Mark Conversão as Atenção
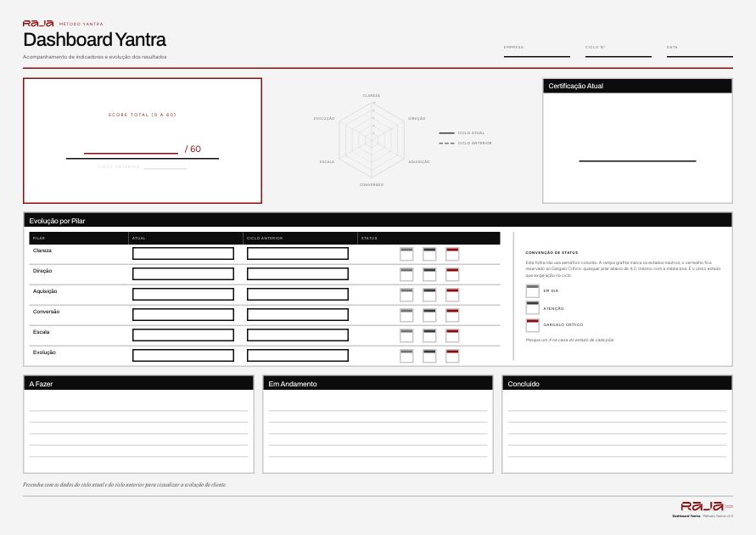 click(429, 315)
